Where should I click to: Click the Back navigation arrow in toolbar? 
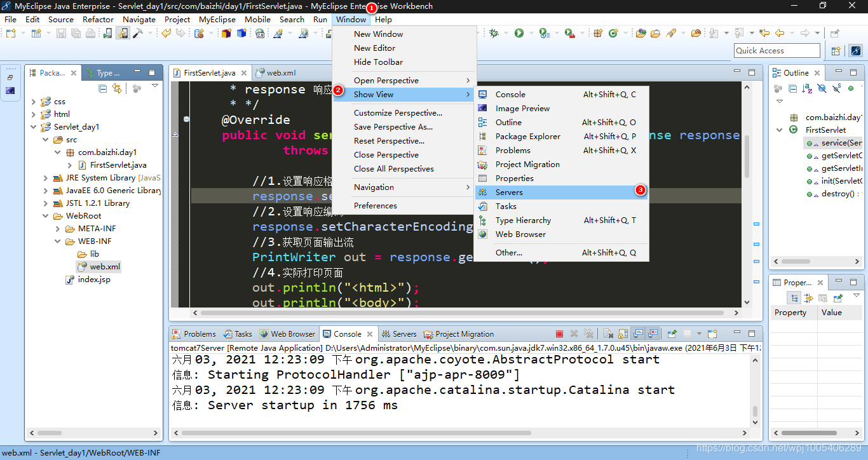[779, 33]
